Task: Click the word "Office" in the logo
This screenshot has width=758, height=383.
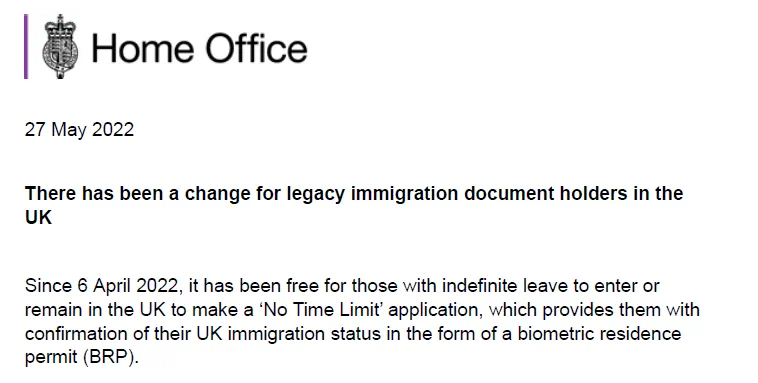Action: click(256, 48)
